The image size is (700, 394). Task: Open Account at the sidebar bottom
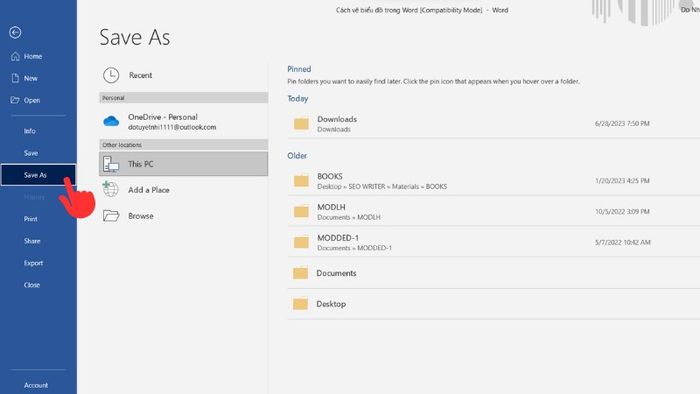click(36, 385)
